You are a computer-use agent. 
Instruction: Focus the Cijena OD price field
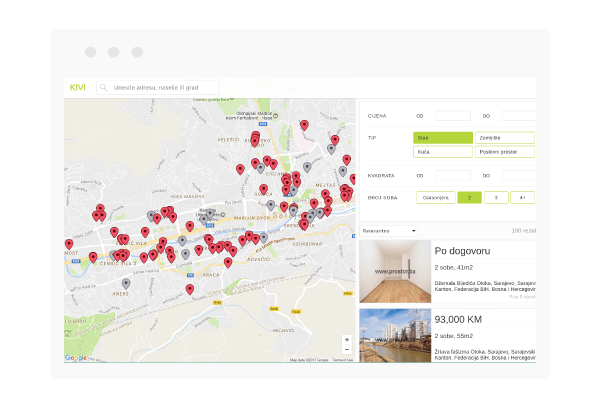453,116
